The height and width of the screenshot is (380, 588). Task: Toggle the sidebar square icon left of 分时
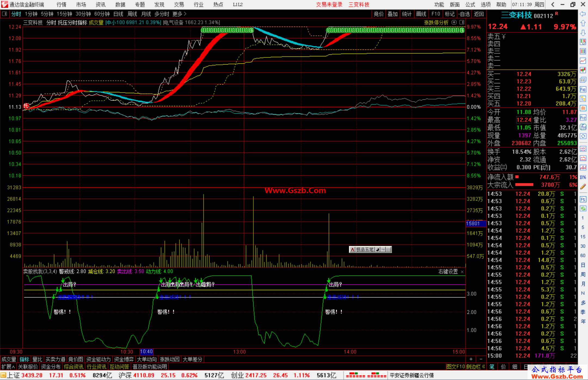pos(4,14)
